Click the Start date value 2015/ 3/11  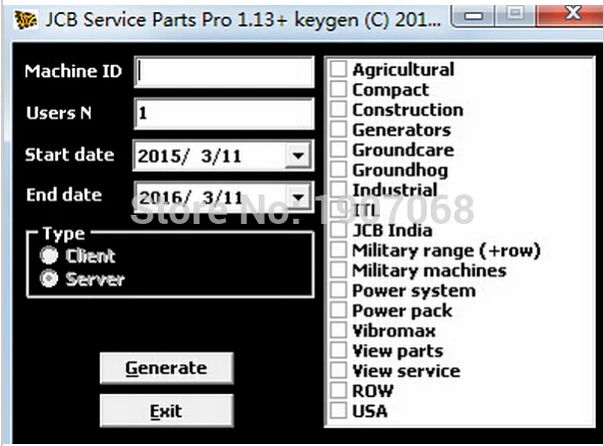coord(190,156)
